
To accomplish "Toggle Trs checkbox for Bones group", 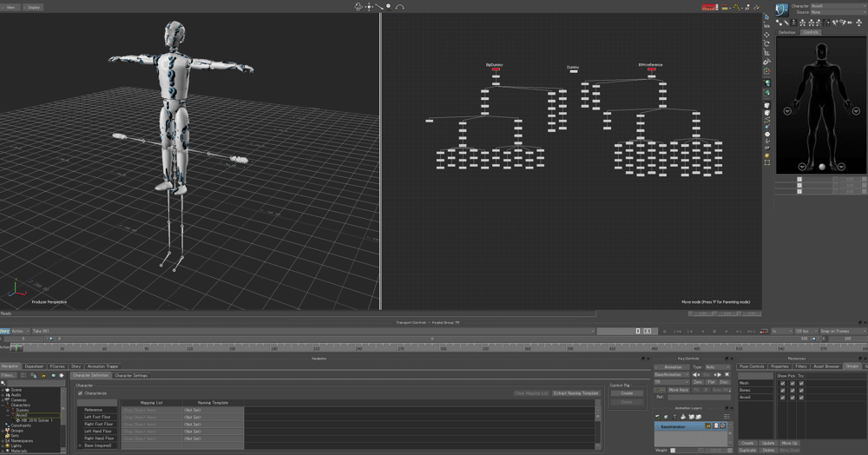I will coord(801,390).
